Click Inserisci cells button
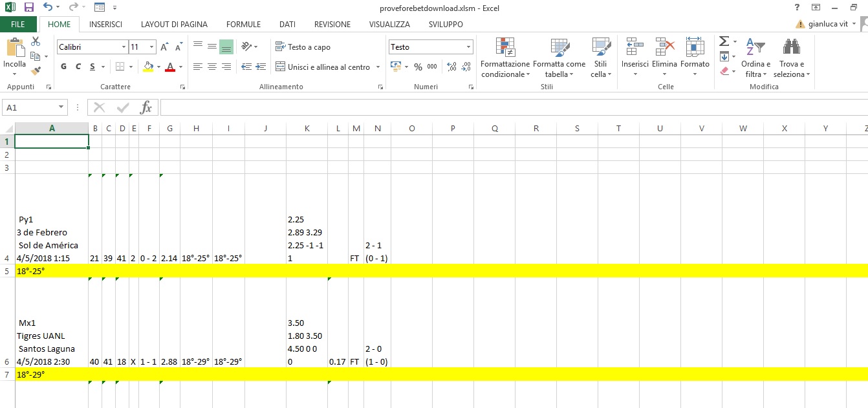868x408 pixels. [x=635, y=58]
